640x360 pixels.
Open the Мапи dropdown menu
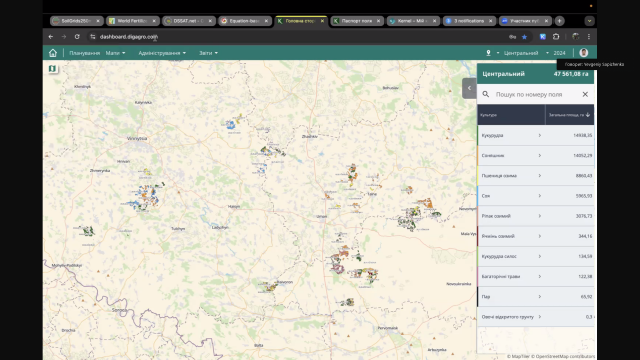tap(116, 53)
